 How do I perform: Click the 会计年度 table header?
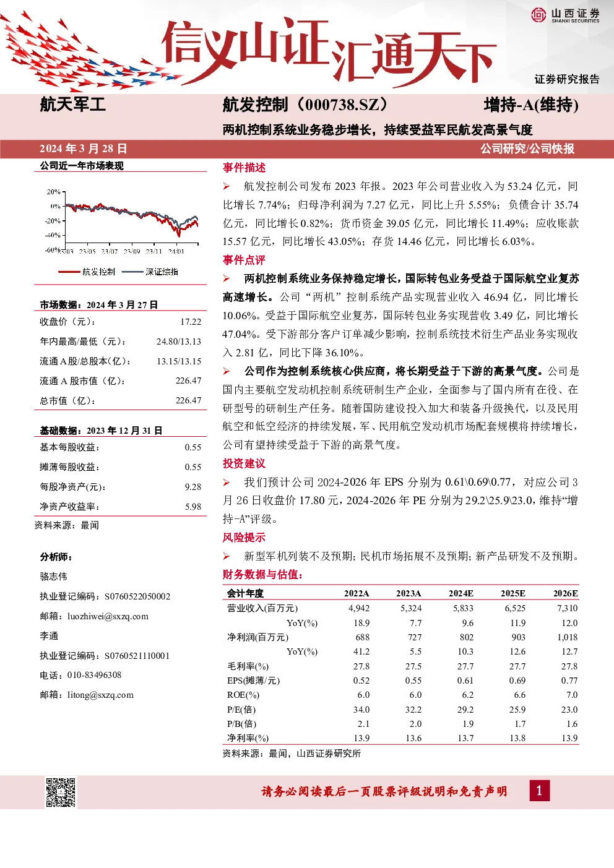[245, 593]
